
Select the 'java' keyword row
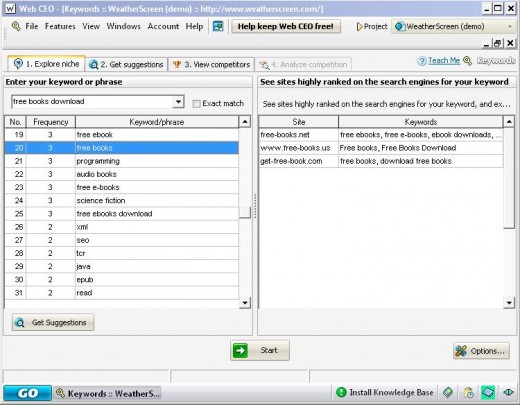pyautogui.click(x=122, y=266)
